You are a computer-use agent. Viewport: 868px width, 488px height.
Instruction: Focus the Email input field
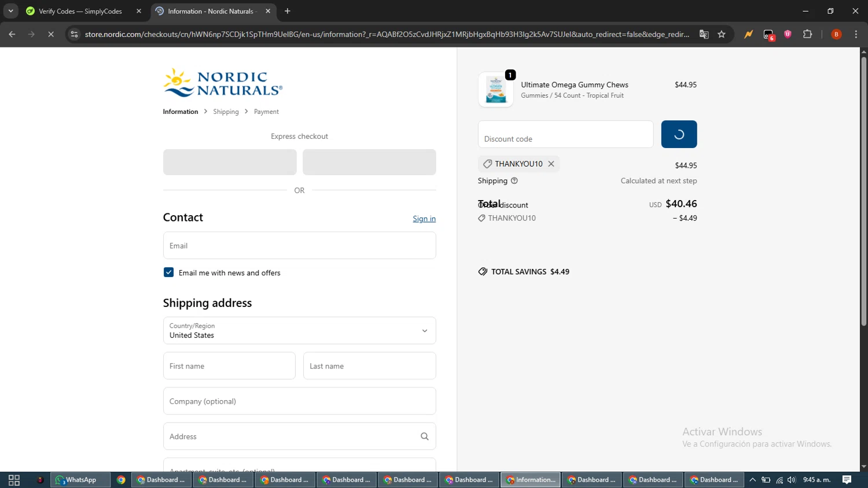[x=299, y=245]
